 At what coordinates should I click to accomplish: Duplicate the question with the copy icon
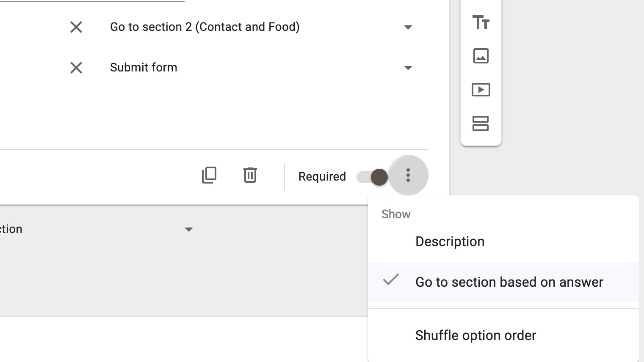coord(209,175)
